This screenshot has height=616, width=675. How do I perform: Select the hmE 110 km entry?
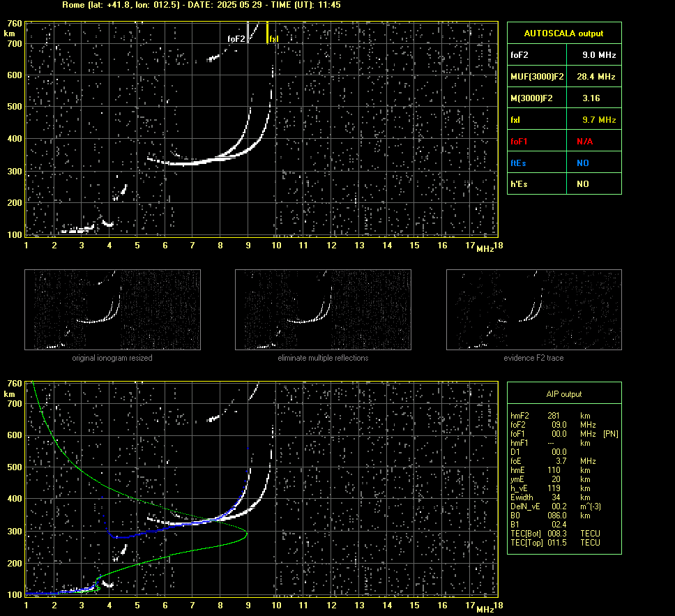pos(551,470)
